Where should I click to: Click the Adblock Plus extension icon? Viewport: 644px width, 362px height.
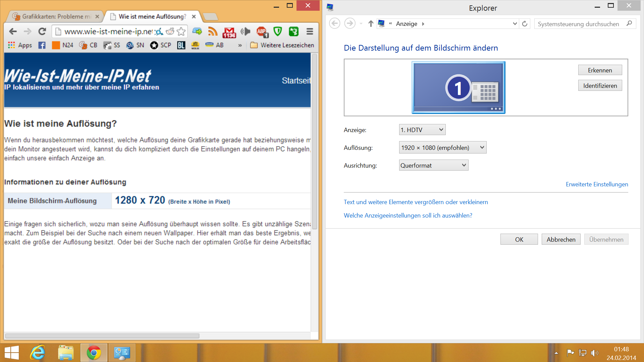coord(262,32)
